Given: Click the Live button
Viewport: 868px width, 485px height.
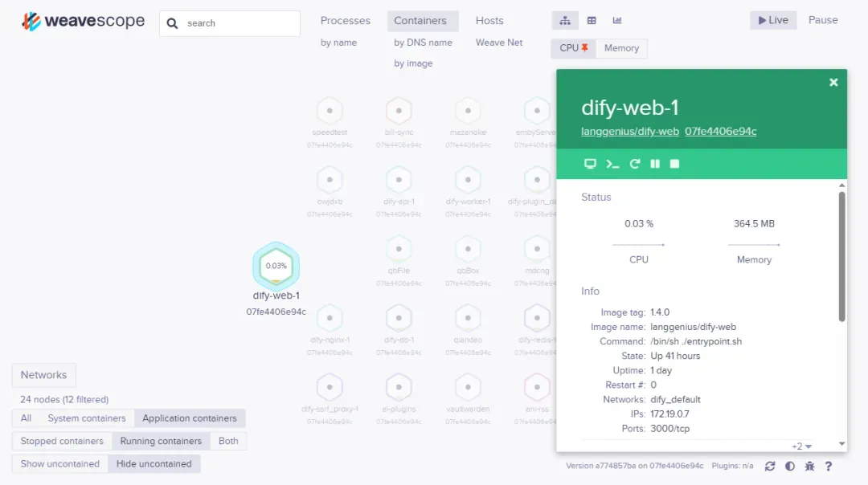Looking at the screenshot, I should [773, 20].
